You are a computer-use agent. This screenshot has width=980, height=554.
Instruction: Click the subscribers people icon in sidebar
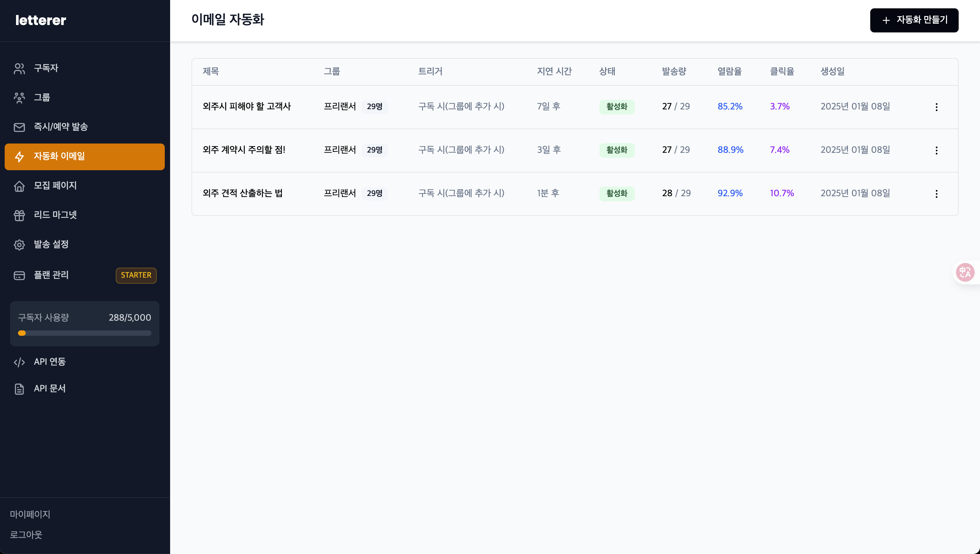pyautogui.click(x=19, y=68)
